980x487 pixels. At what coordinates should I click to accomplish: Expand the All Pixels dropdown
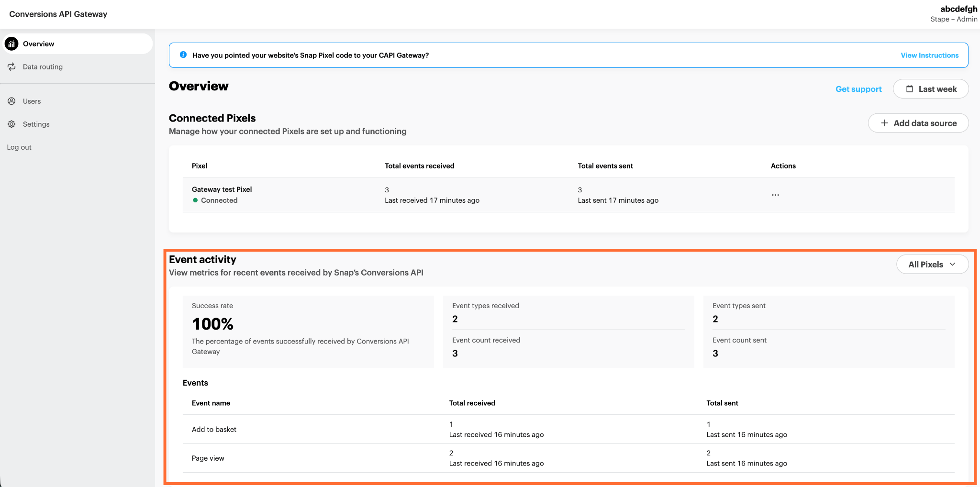pyautogui.click(x=932, y=265)
